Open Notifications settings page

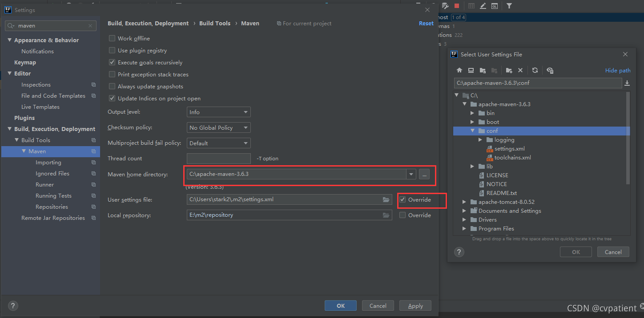(37, 52)
